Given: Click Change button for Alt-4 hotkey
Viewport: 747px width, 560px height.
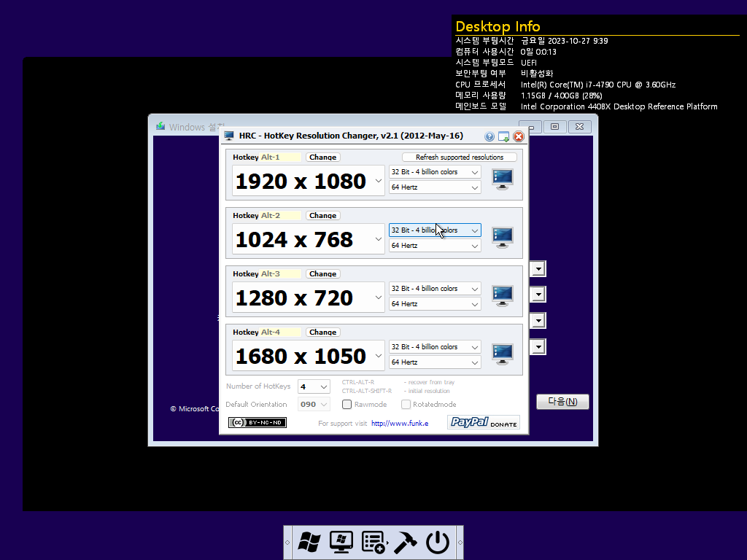Looking at the screenshot, I should click(x=322, y=332).
